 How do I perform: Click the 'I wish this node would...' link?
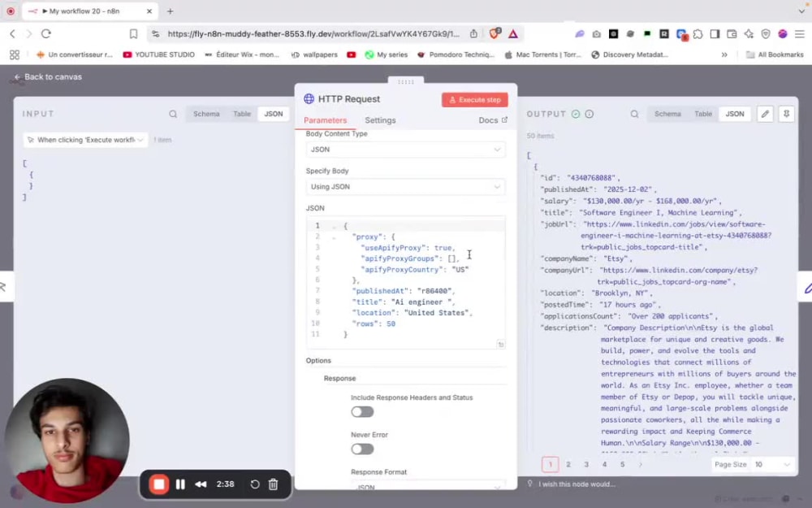pyautogui.click(x=577, y=484)
